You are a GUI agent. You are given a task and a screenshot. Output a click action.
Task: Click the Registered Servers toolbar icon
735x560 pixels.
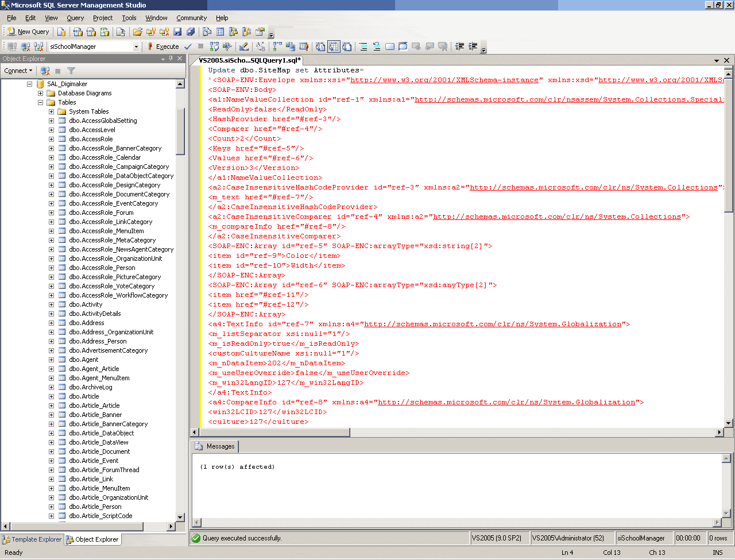[207, 32]
